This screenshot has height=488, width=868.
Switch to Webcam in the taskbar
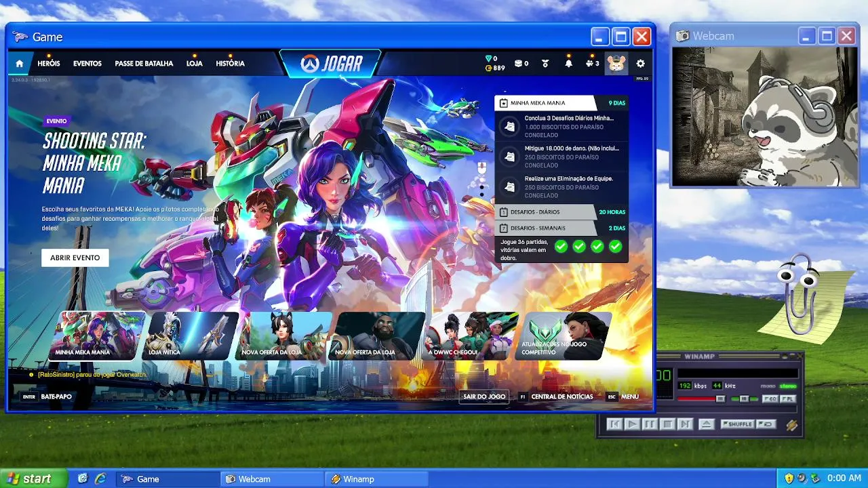coord(272,479)
